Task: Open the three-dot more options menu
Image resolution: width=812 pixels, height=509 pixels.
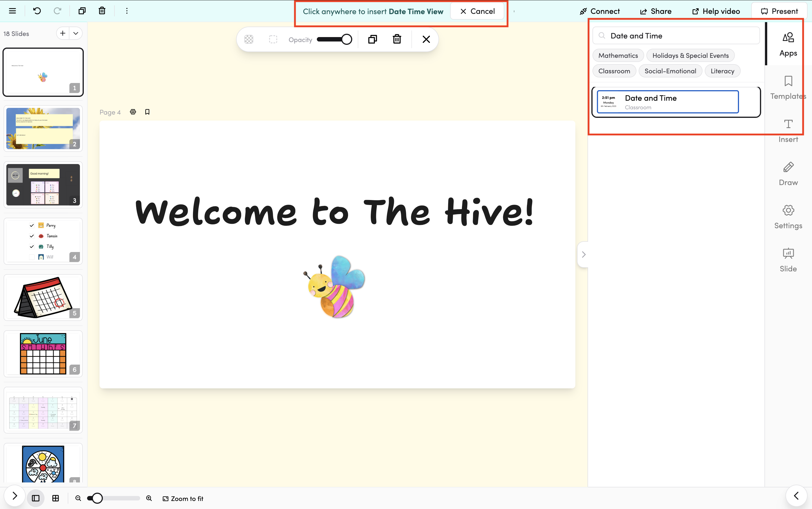Action: click(x=127, y=11)
